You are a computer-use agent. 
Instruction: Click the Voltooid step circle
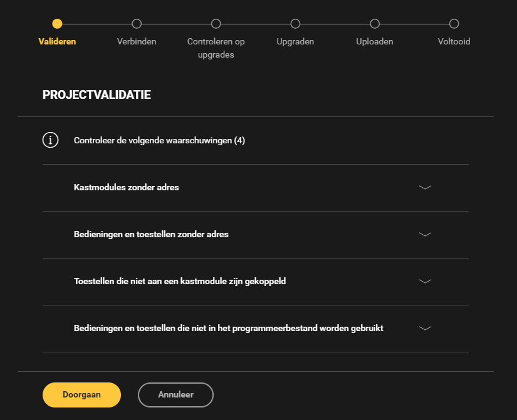(454, 24)
